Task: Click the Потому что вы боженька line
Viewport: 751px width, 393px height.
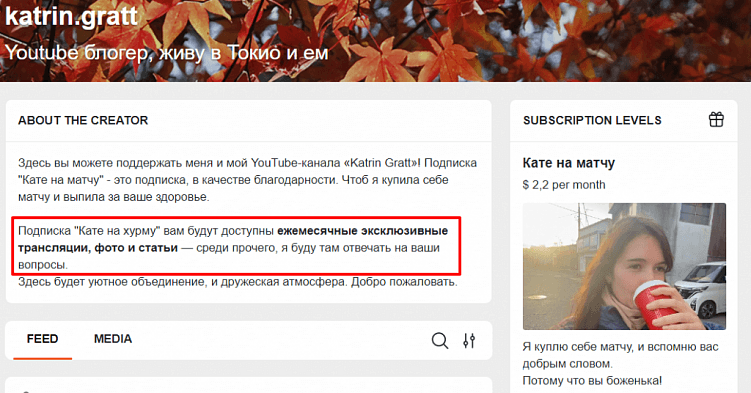Action: 592,381
